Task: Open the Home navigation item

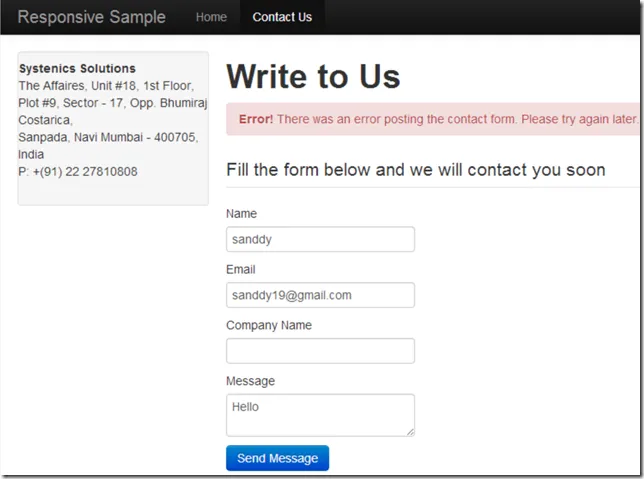Action: (x=211, y=17)
